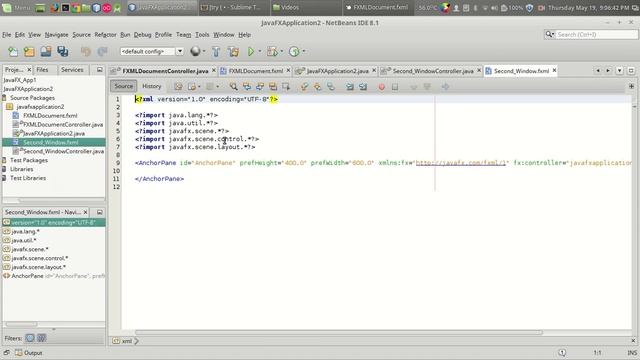Switch to the Files panel tab

pos(42,70)
